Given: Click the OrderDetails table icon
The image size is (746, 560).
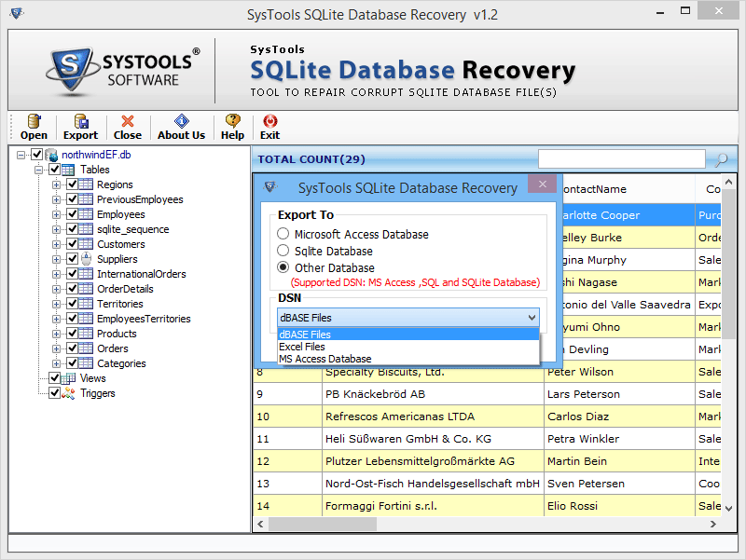Looking at the screenshot, I should pos(86,289).
